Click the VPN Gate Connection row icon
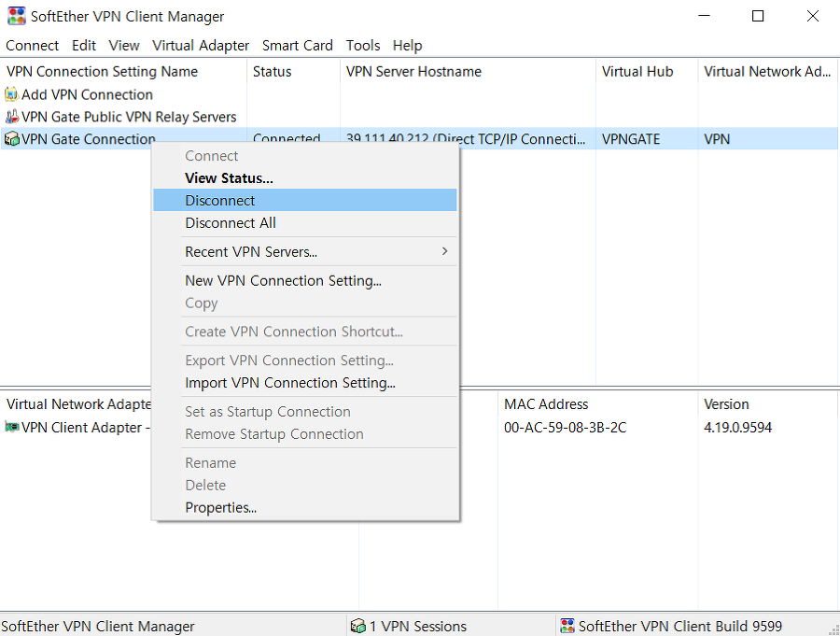Screen dimensions: 840x636 [x=12, y=139]
